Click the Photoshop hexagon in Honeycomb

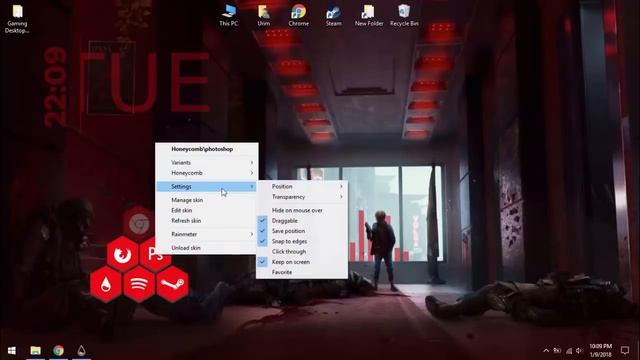pyautogui.click(x=156, y=254)
